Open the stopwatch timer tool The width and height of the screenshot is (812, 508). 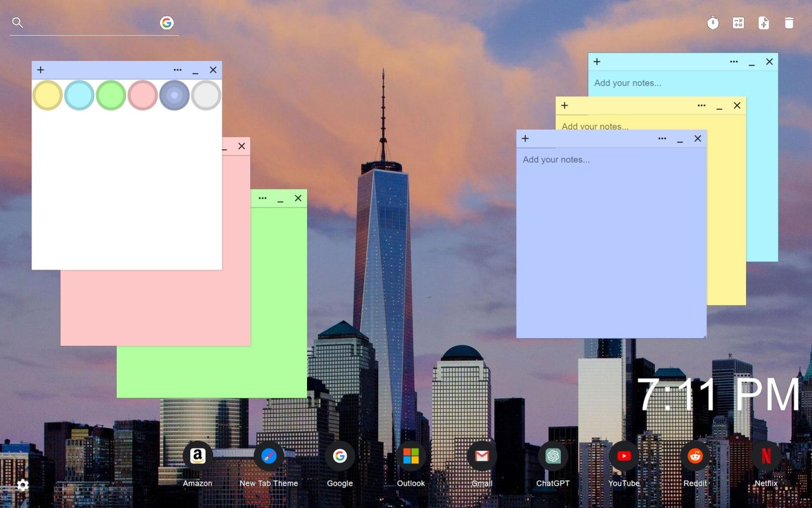tap(713, 23)
